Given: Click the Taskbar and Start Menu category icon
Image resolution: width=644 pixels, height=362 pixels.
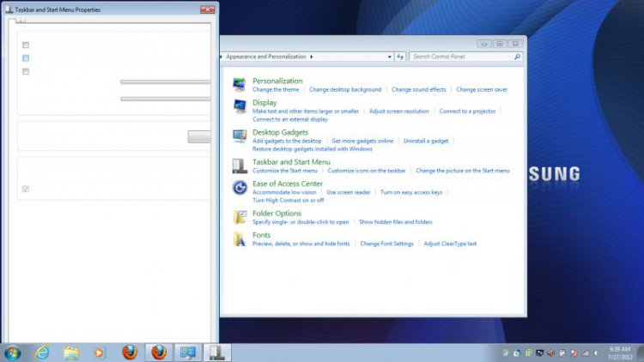Looking at the screenshot, I should (x=239, y=166).
